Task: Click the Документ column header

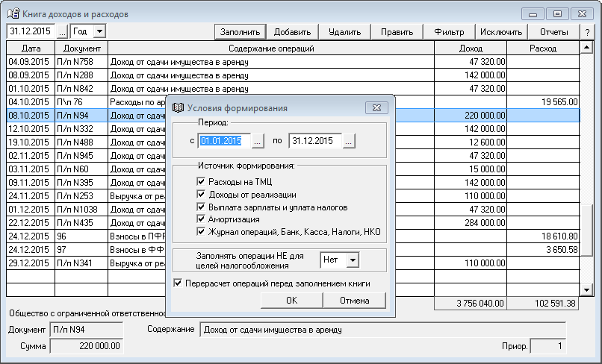Action: 81,48
